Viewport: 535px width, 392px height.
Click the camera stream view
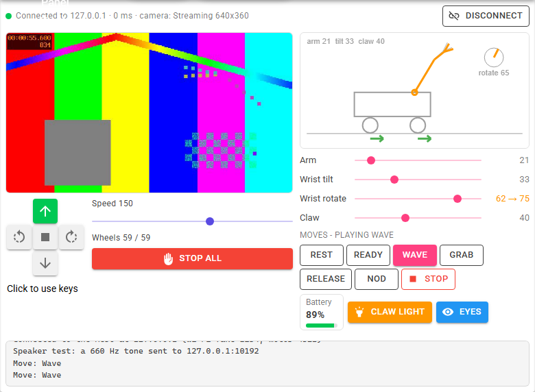(x=149, y=112)
